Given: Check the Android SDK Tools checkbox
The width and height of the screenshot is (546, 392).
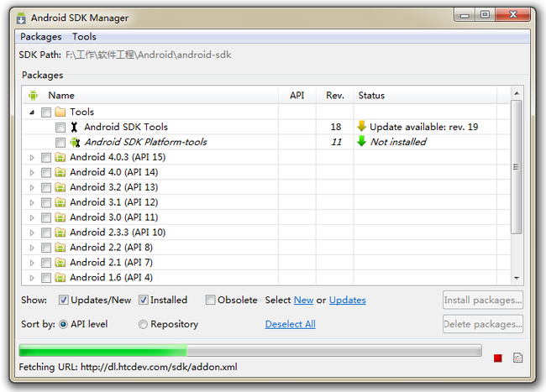Looking at the screenshot, I should 60,128.
